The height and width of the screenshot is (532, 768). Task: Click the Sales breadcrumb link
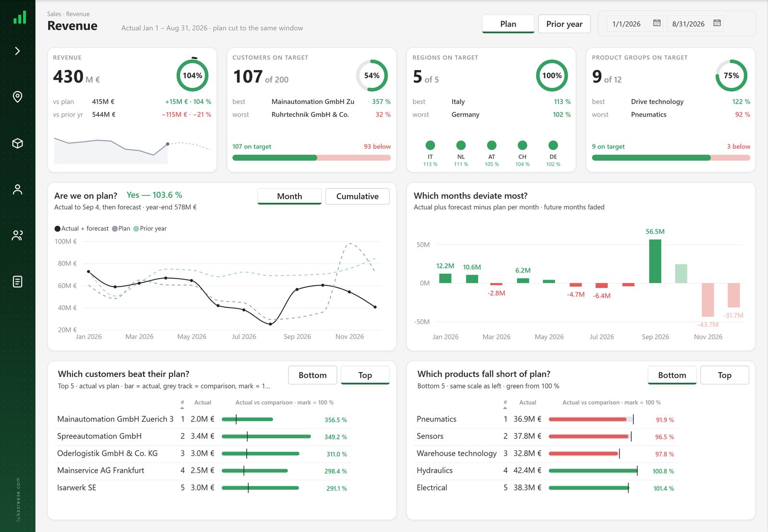54,14
